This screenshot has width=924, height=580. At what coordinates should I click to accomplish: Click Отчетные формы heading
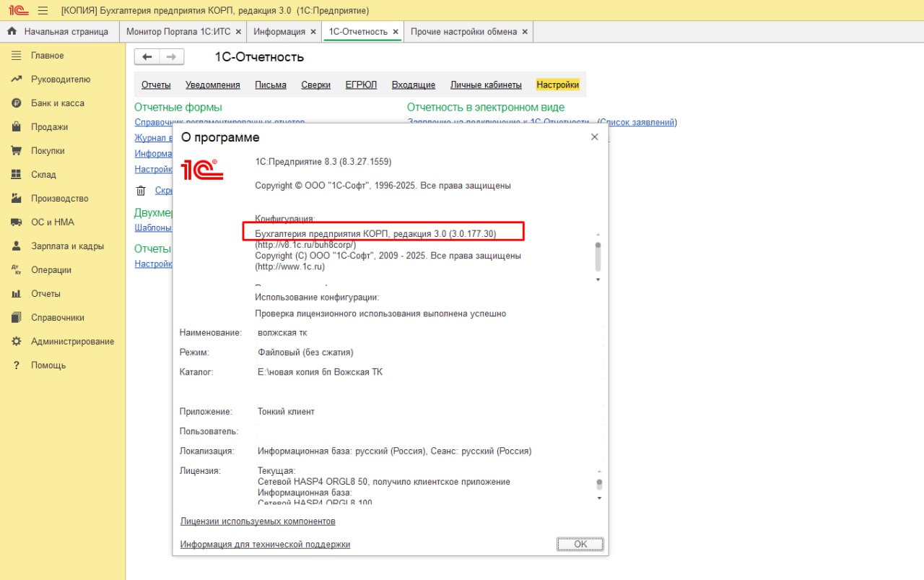tap(178, 107)
